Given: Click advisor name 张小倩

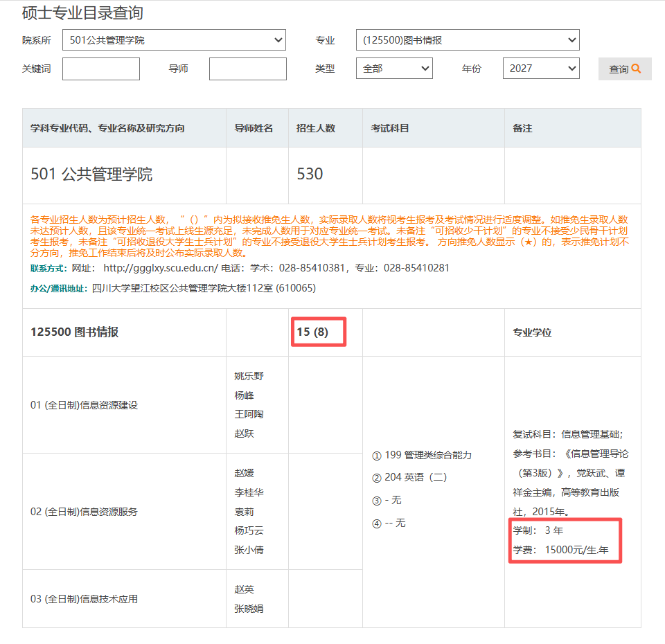Looking at the screenshot, I should (x=249, y=551).
